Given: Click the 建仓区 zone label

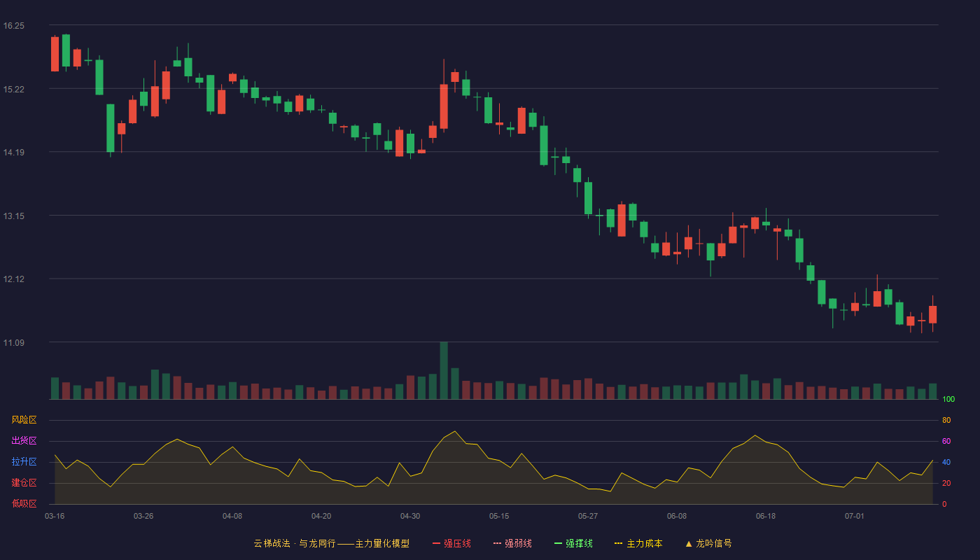Looking at the screenshot, I should 24,483.
